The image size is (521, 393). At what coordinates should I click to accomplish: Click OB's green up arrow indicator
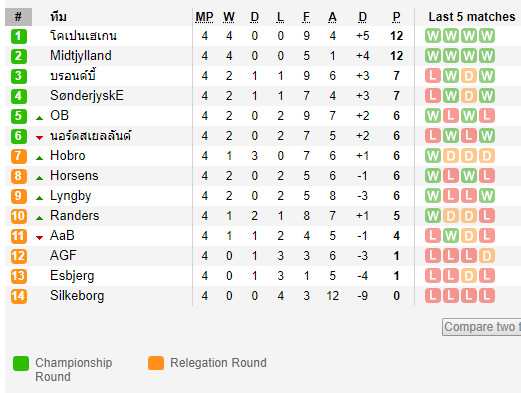pyautogui.click(x=39, y=118)
